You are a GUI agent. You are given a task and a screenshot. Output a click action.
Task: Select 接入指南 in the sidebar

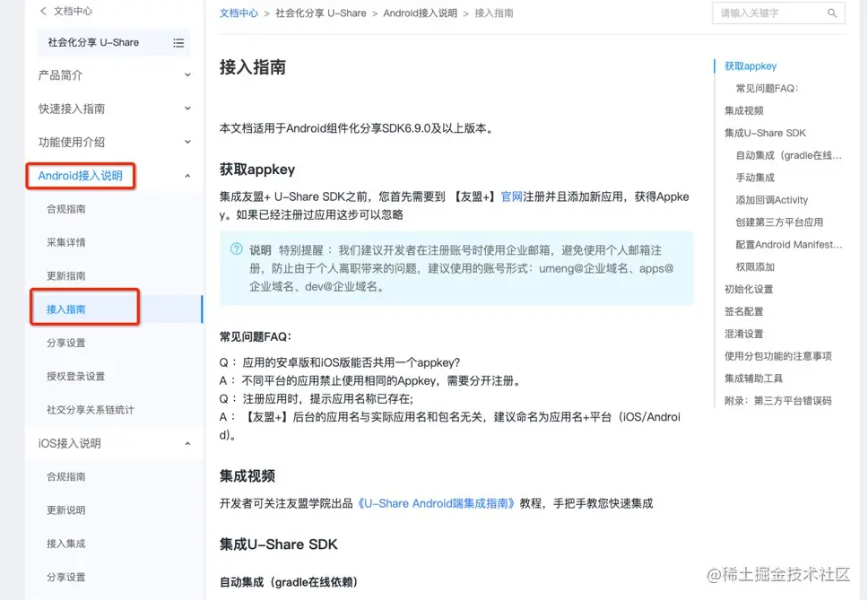tap(65, 309)
